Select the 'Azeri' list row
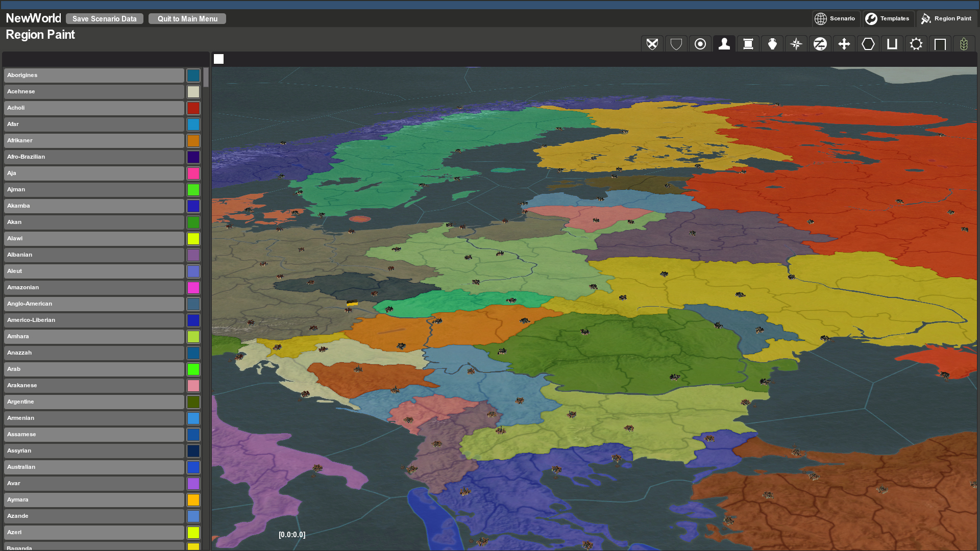 (94, 533)
